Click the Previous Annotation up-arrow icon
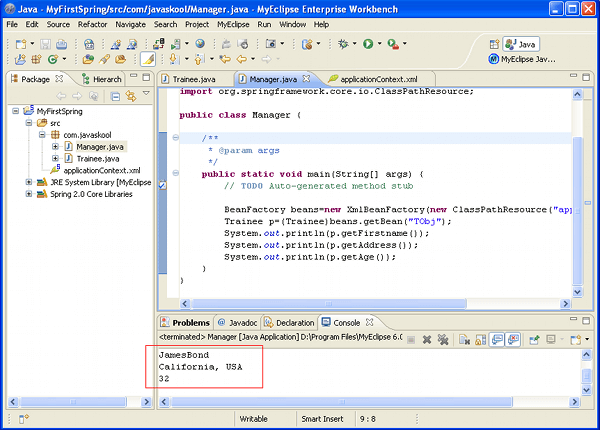This screenshot has width=600, height=430. [199, 59]
